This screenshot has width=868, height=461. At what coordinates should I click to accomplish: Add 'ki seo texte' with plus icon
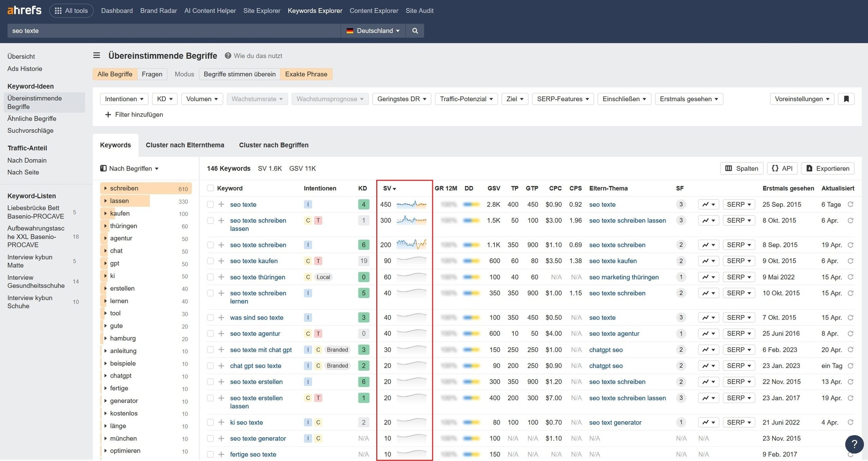tap(221, 422)
